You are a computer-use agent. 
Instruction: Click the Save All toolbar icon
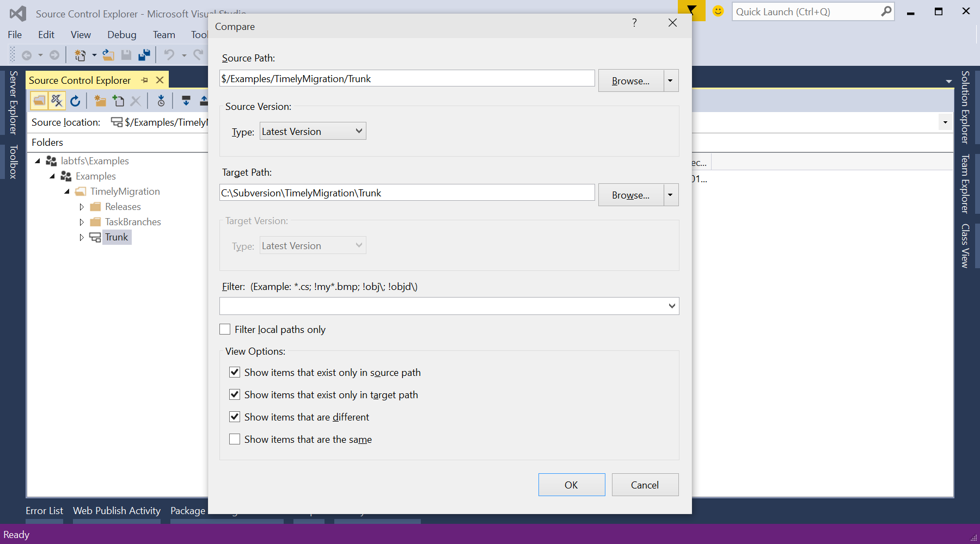click(x=144, y=55)
